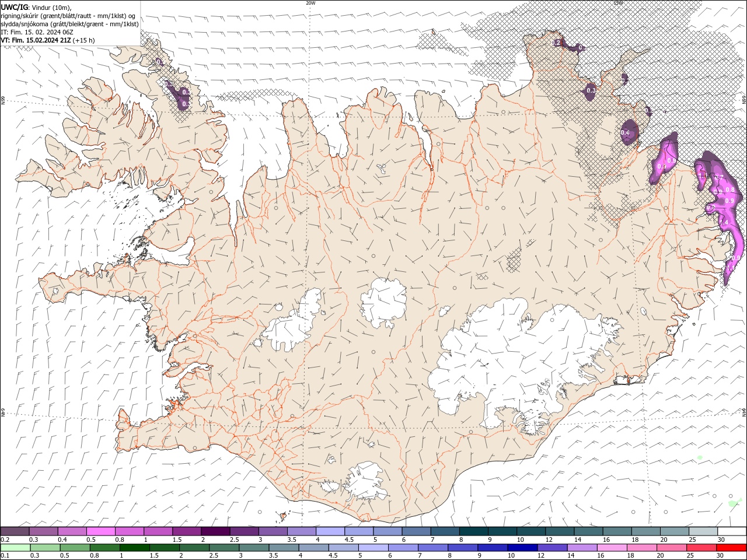The width and height of the screenshot is (747, 560).
Task: Pick the 0.3–0.4 swatch in the upper legend
Action: [43, 531]
